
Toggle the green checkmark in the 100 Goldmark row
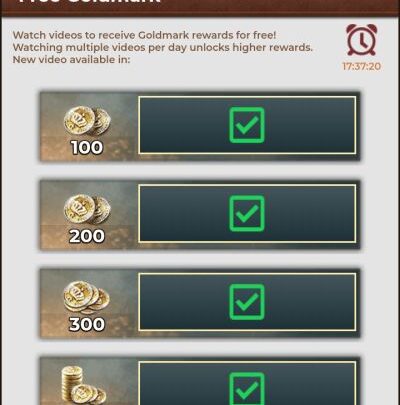click(x=247, y=125)
